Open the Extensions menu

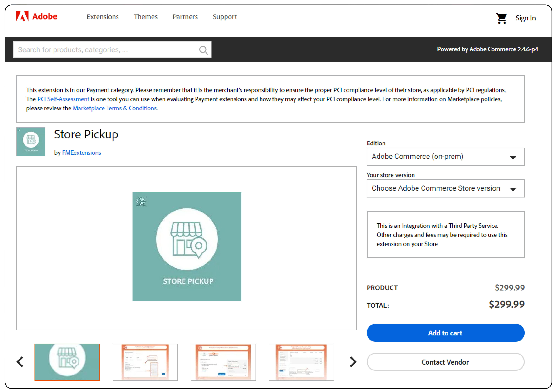(103, 17)
